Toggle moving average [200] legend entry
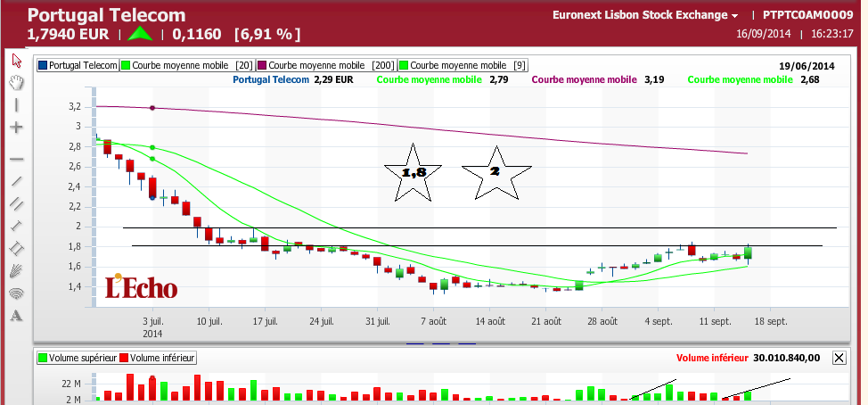The height and width of the screenshot is (405, 868). click(325, 65)
